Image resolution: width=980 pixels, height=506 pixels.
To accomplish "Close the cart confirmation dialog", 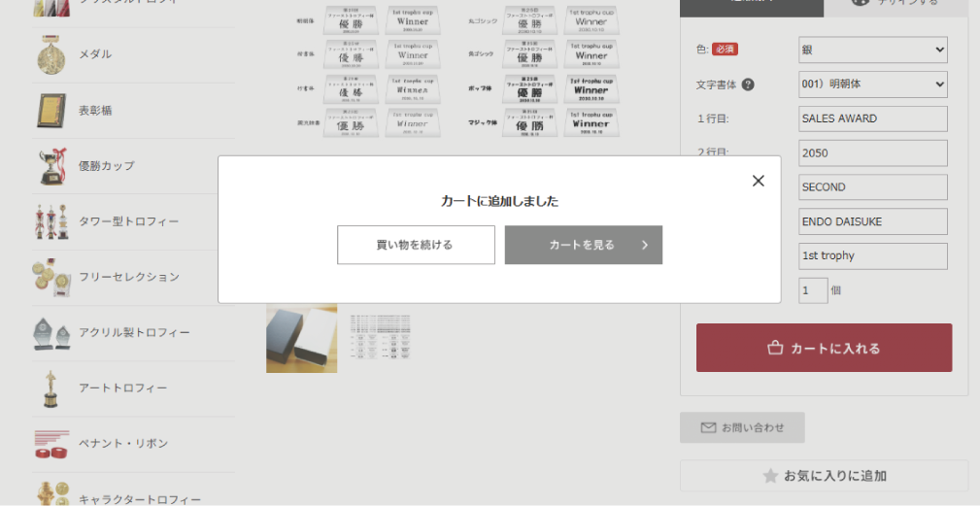I will [x=758, y=181].
